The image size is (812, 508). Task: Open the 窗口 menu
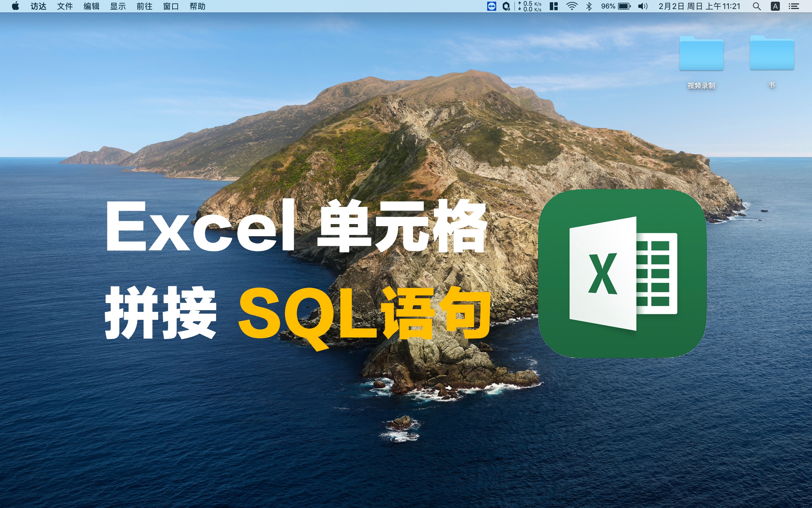[x=171, y=6]
